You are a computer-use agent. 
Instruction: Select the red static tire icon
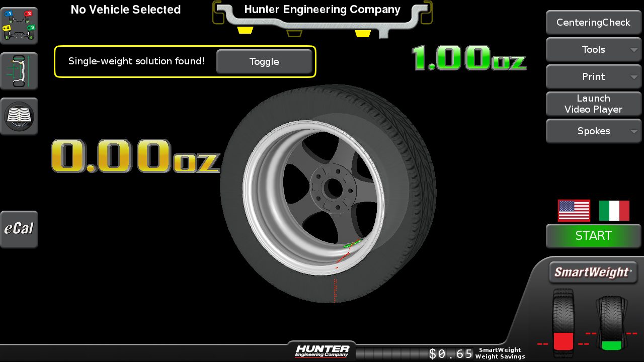[563, 320]
